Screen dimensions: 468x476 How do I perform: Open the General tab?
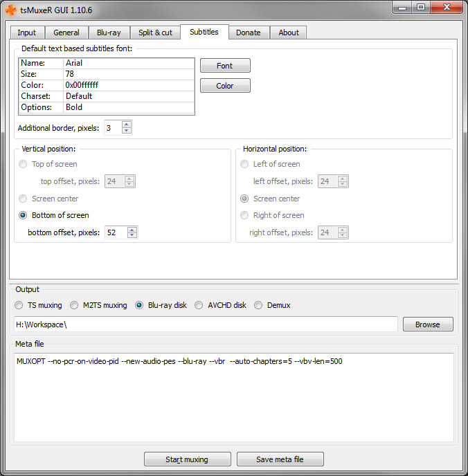[66, 33]
